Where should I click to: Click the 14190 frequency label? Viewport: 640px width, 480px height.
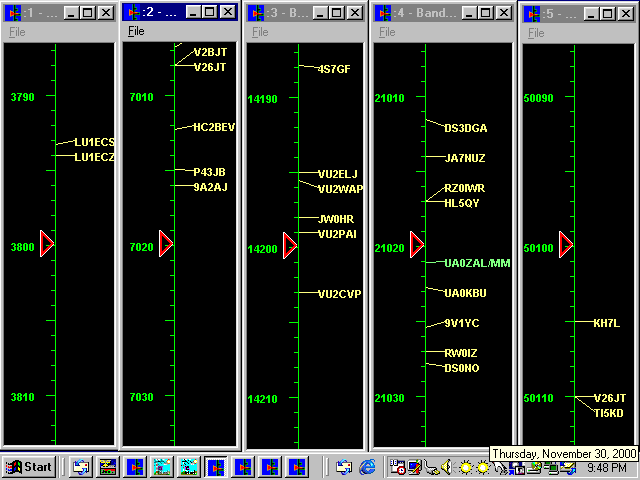pyautogui.click(x=262, y=99)
